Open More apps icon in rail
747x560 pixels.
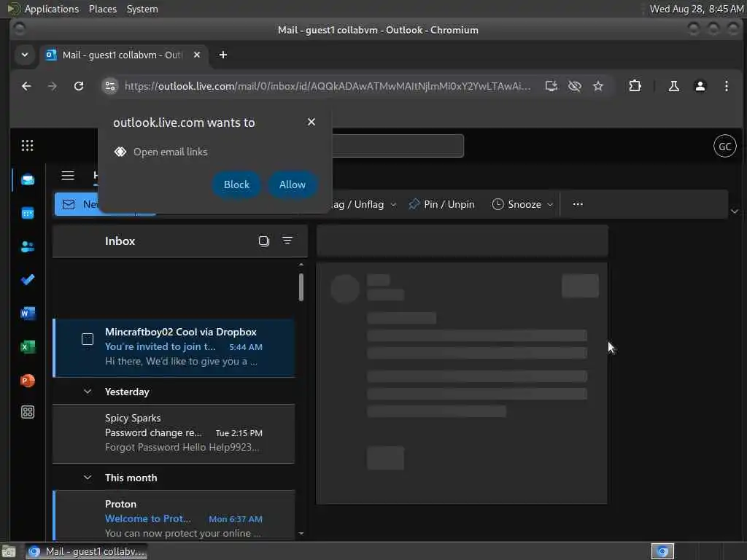pos(28,412)
